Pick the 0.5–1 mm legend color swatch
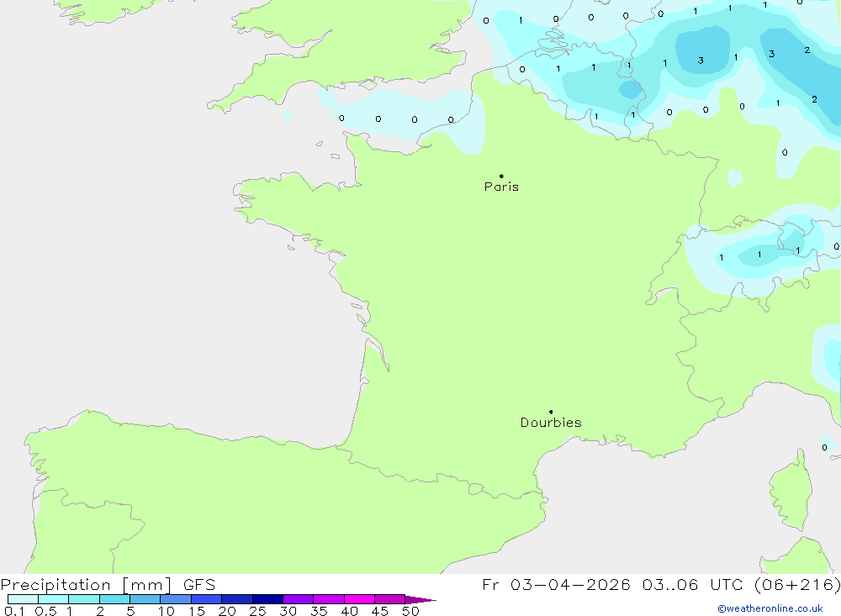841x616 pixels. point(54,599)
